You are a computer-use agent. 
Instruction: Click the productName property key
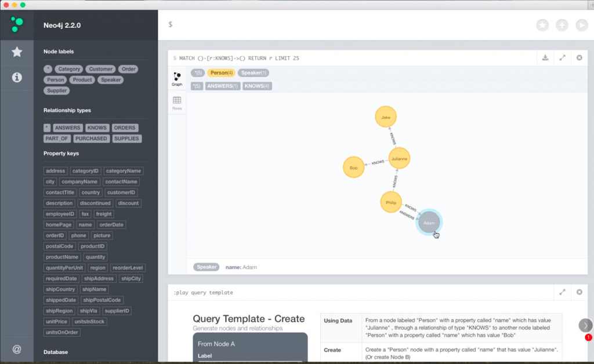point(61,257)
